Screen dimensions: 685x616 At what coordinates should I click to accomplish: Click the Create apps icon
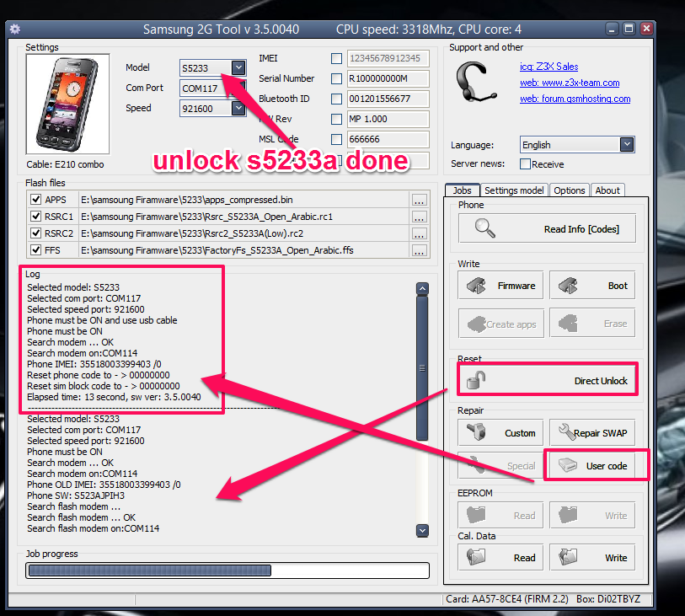(x=477, y=324)
